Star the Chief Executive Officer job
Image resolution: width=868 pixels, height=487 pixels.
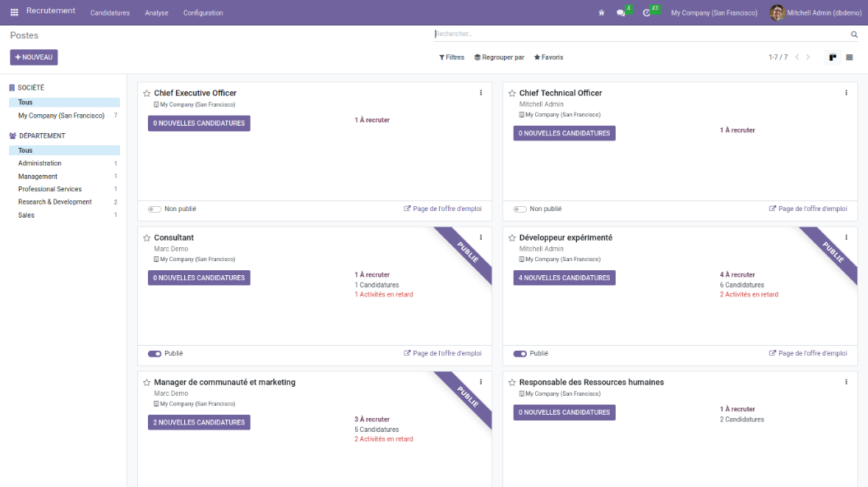point(147,94)
